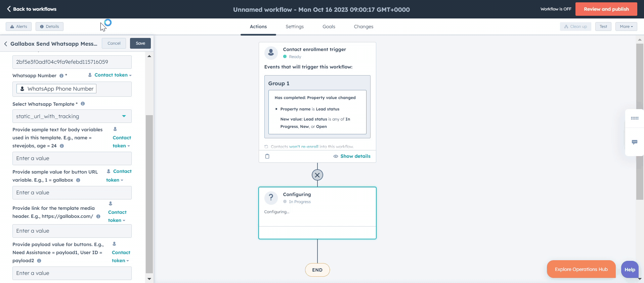Image resolution: width=644 pixels, height=283 pixels.
Task: Click info icon next to button URL variable
Action: tap(78, 180)
